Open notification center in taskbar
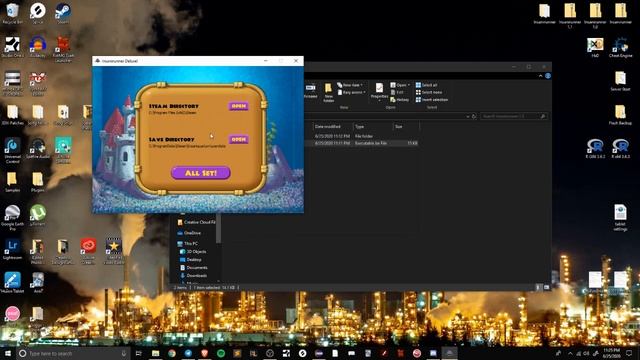 point(629,353)
